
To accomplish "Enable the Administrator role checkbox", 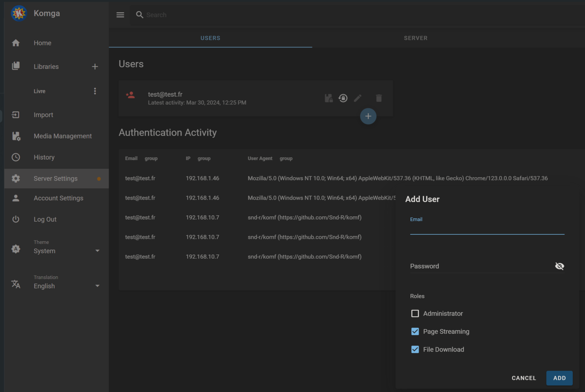I will (415, 314).
